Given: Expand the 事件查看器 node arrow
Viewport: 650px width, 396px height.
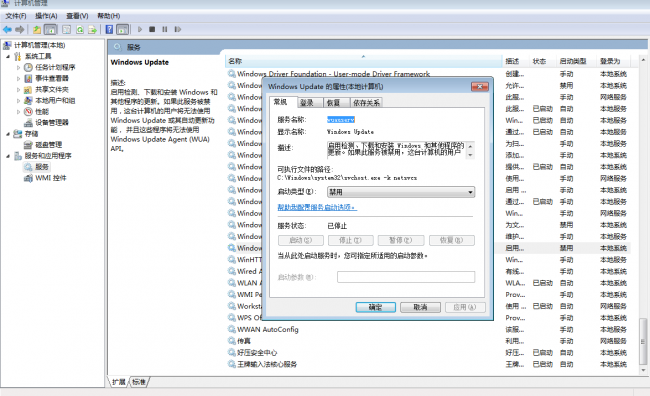Looking at the screenshot, I should click(18, 78).
